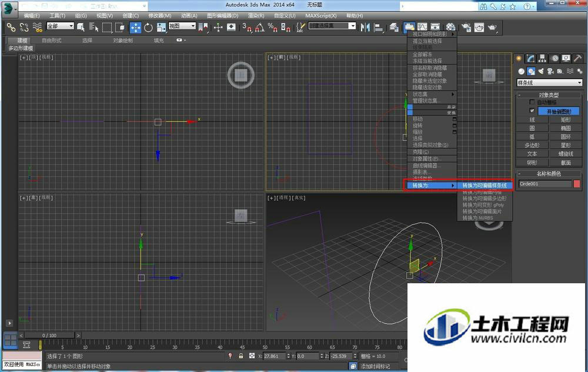Open Select by Name list tool
Image resolution: width=588 pixels, height=372 pixels.
93,28
